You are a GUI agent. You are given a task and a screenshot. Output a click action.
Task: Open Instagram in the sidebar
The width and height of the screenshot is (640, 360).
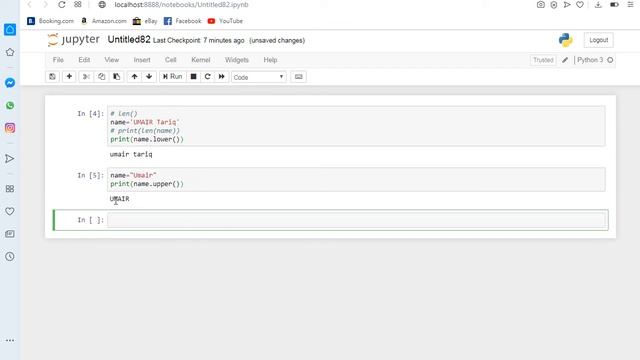click(x=10, y=128)
